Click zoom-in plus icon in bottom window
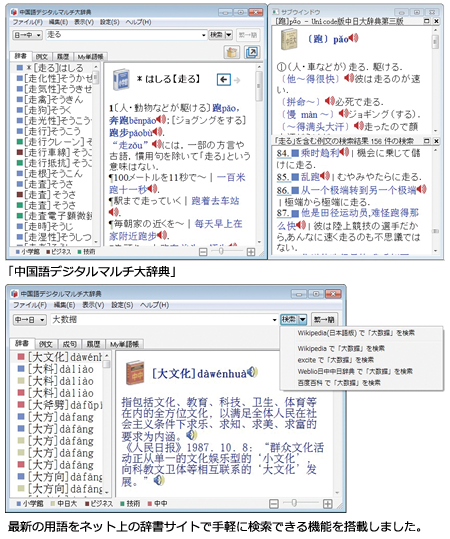 point(328,504)
